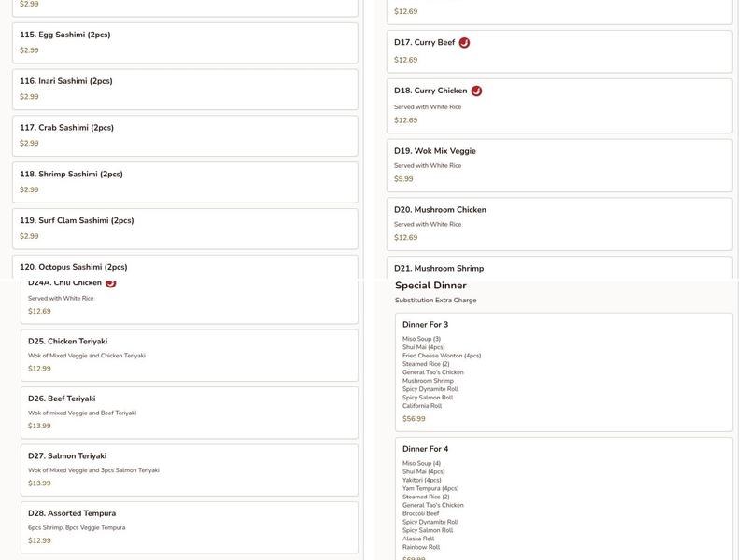
Task: Click the spicy icon next to Curry Chicken
Action: [x=476, y=91]
